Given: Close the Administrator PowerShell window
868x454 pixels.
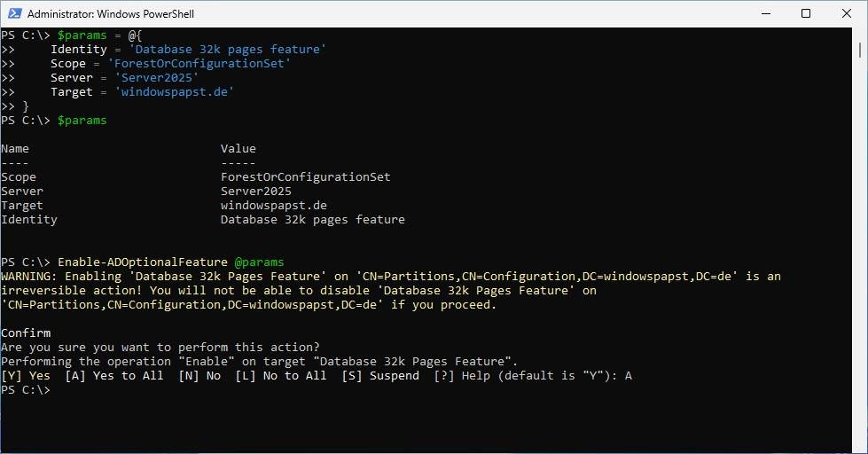Looking at the screenshot, I should coord(847,13).
